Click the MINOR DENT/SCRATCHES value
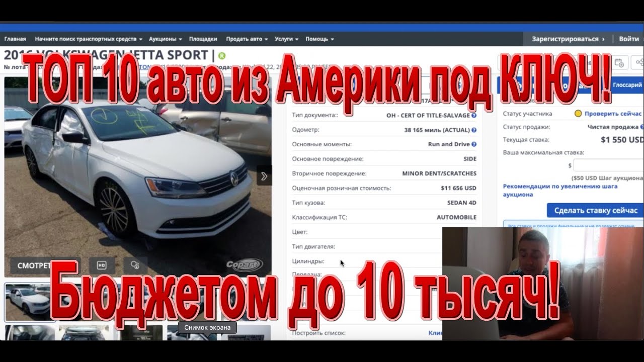 coord(439,173)
